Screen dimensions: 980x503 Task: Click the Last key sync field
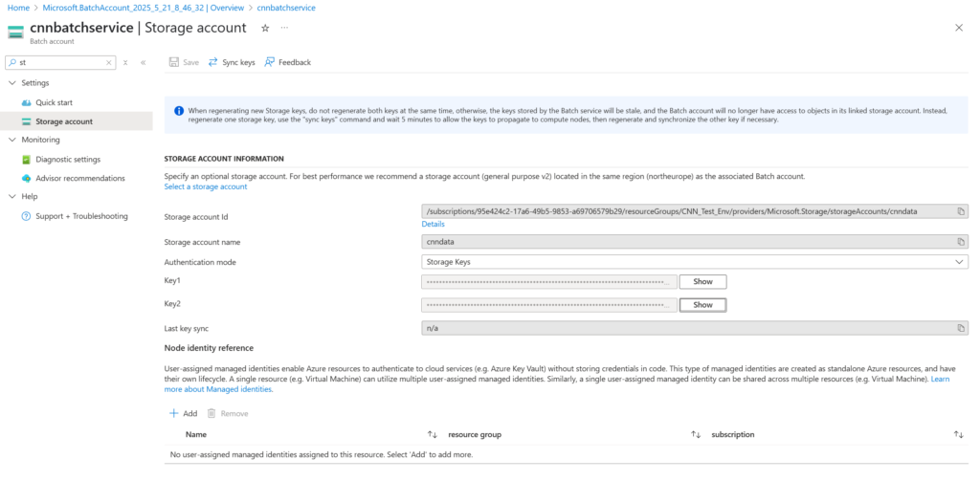click(x=695, y=328)
